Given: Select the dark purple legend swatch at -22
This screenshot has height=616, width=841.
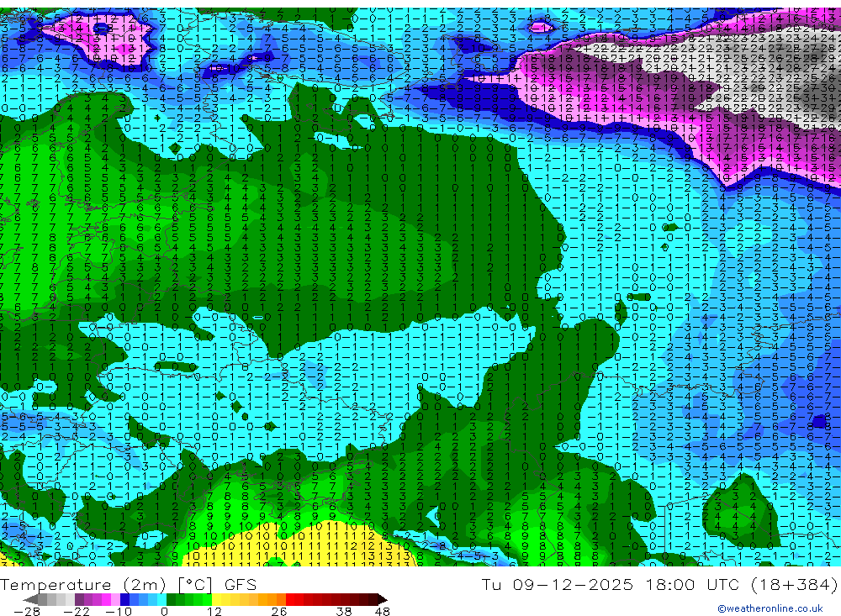Looking at the screenshot, I should pyautogui.click(x=79, y=599).
